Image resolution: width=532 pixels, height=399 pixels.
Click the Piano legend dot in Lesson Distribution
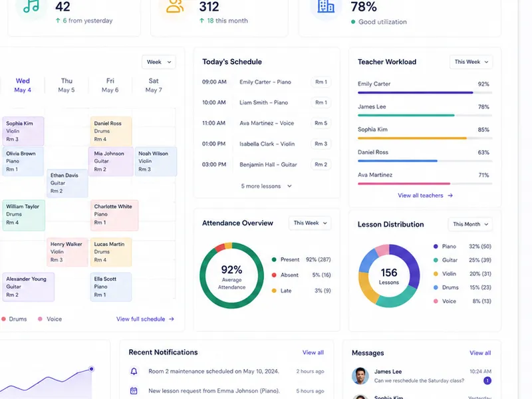436,246
